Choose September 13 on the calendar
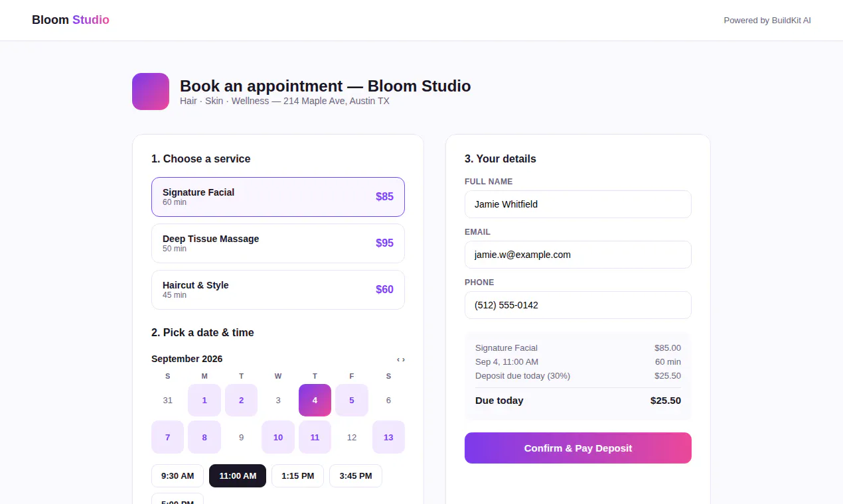The image size is (843, 504). point(388,437)
